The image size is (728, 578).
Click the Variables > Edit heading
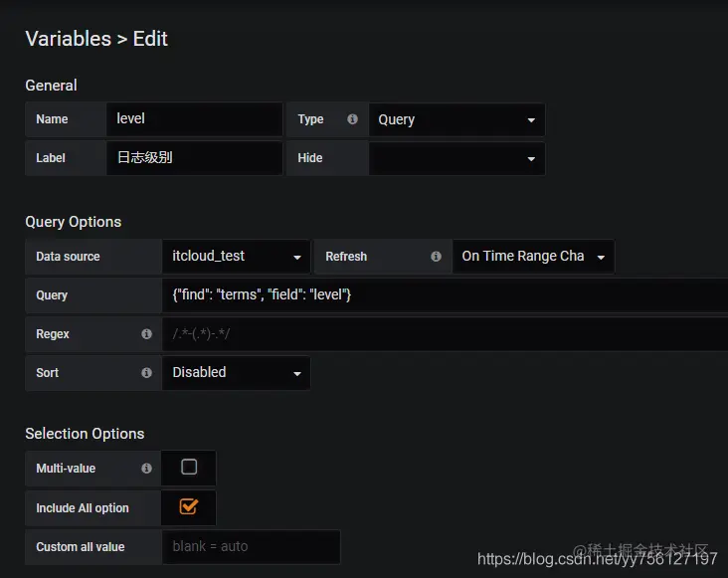96,39
